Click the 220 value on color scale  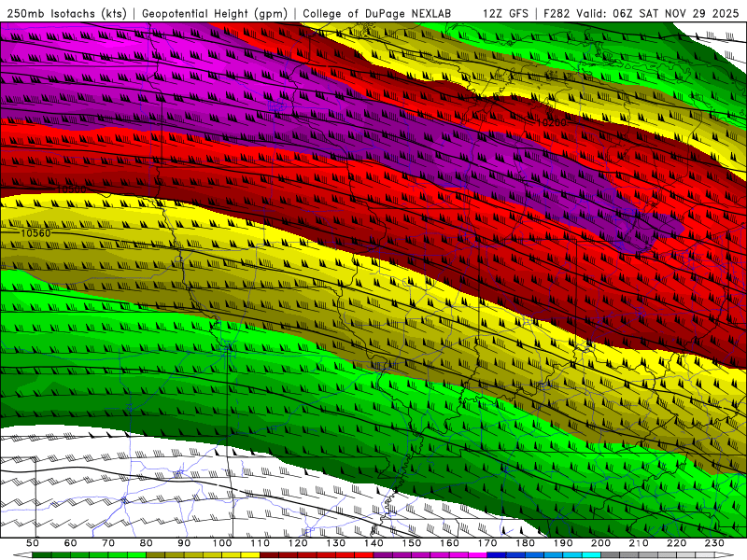[x=677, y=543]
